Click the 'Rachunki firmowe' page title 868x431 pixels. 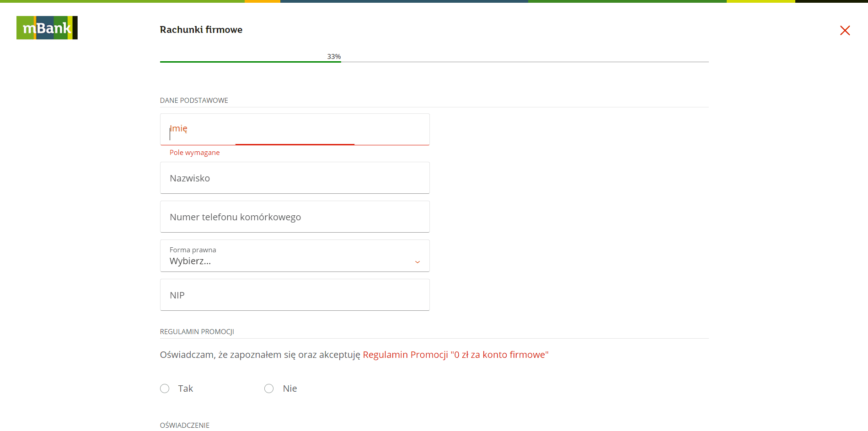point(201,30)
